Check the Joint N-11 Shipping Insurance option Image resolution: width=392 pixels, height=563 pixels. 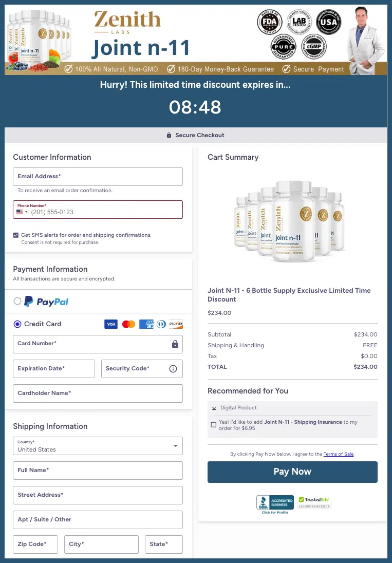pyautogui.click(x=214, y=424)
